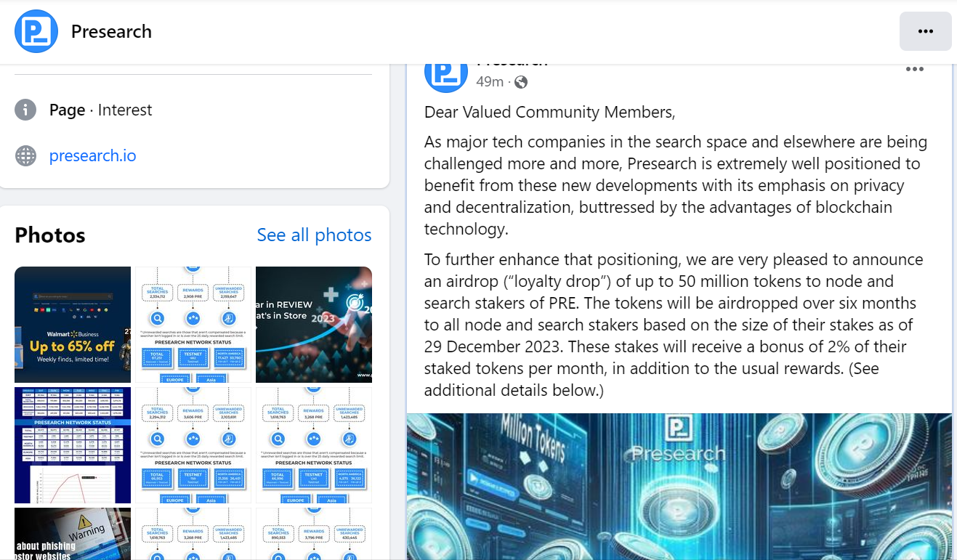Open the photo in the bottom row, middle column
The image size is (957, 560).
(193, 534)
